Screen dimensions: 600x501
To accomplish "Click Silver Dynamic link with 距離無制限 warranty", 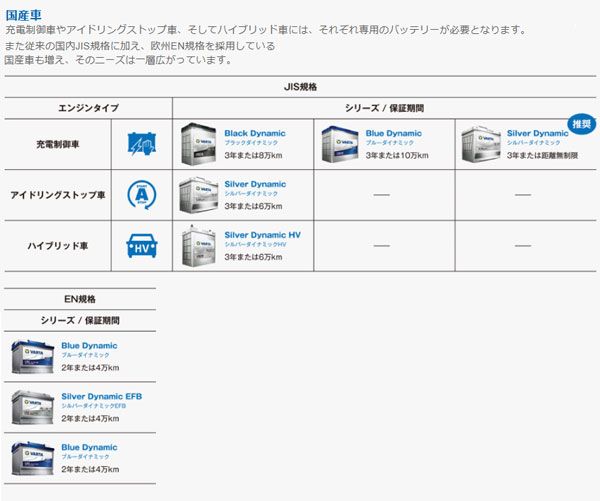I will pyautogui.click(x=537, y=133).
